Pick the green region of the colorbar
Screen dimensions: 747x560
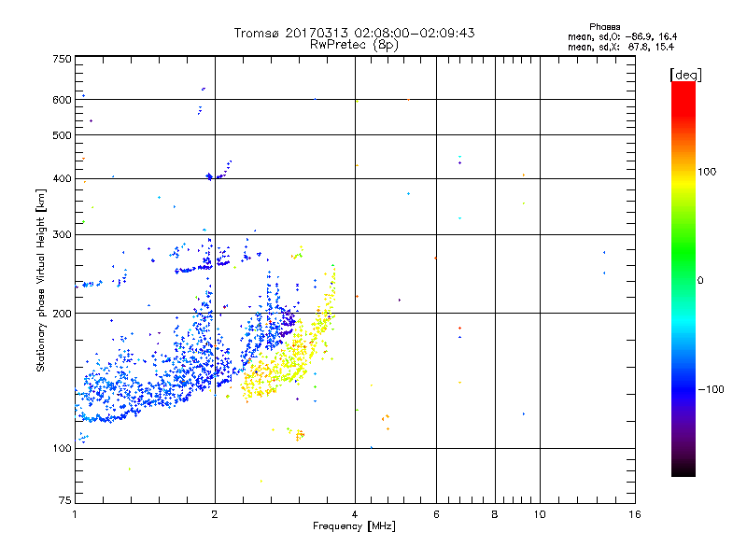point(683,271)
